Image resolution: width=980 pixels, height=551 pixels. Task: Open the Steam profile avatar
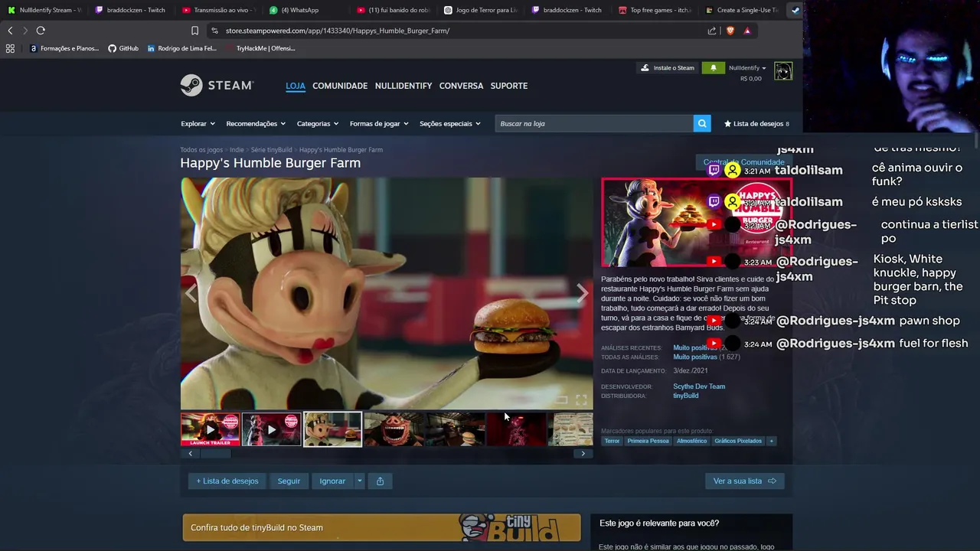pos(782,71)
